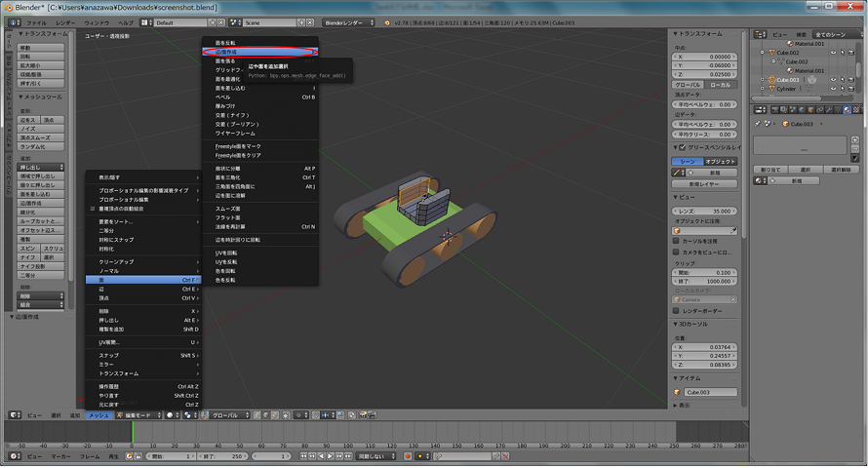Click the add scene plus icon beside Scene
This screenshot has height=468, width=868.
click(x=299, y=21)
